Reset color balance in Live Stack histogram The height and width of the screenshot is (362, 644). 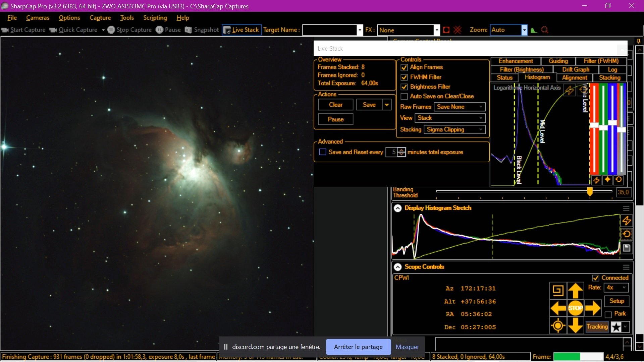tap(619, 180)
